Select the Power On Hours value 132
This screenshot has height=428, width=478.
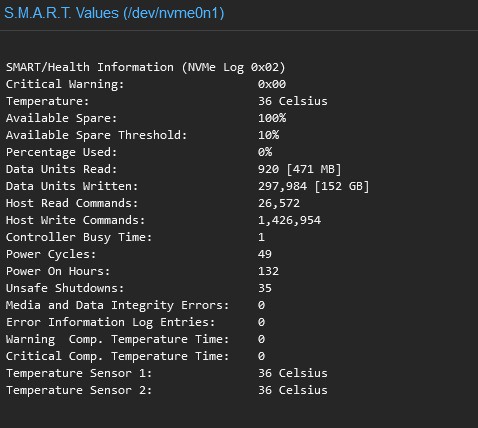[x=268, y=271]
